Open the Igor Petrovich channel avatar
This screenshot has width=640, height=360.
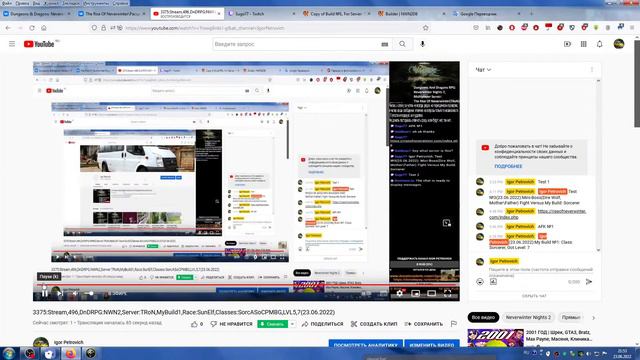click(x=41, y=342)
